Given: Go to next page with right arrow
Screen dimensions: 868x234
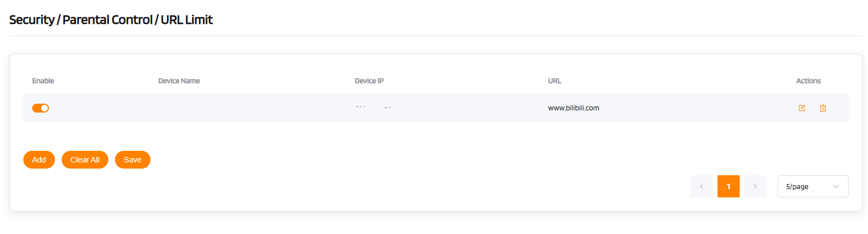Looking at the screenshot, I should point(755,186).
